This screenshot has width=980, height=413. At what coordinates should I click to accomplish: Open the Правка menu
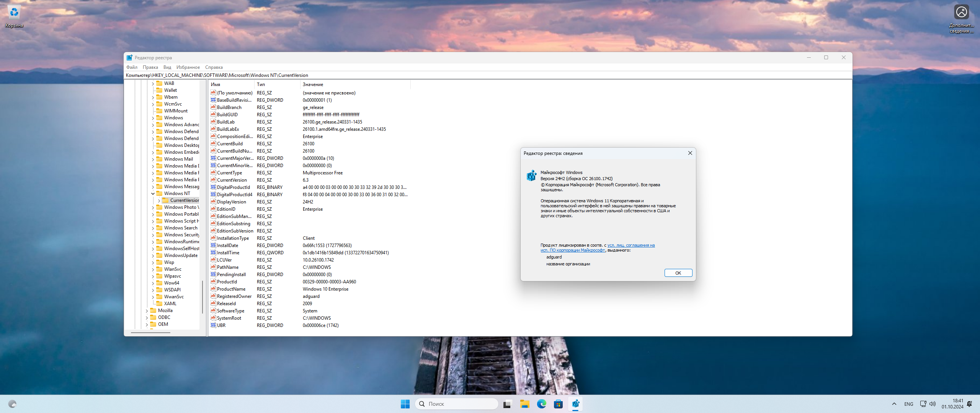coord(150,67)
